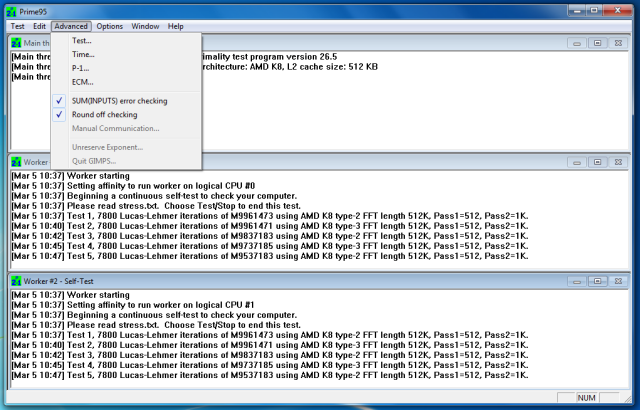640x410 pixels.
Task: Click Worker #1 Test 3 M9837183 line
Action: point(270,236)
